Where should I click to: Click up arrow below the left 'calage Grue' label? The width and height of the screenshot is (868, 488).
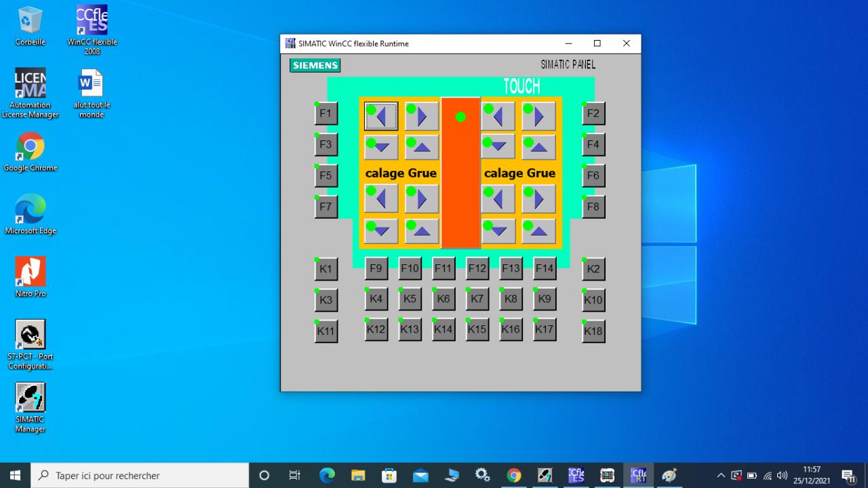pos(422,231)
